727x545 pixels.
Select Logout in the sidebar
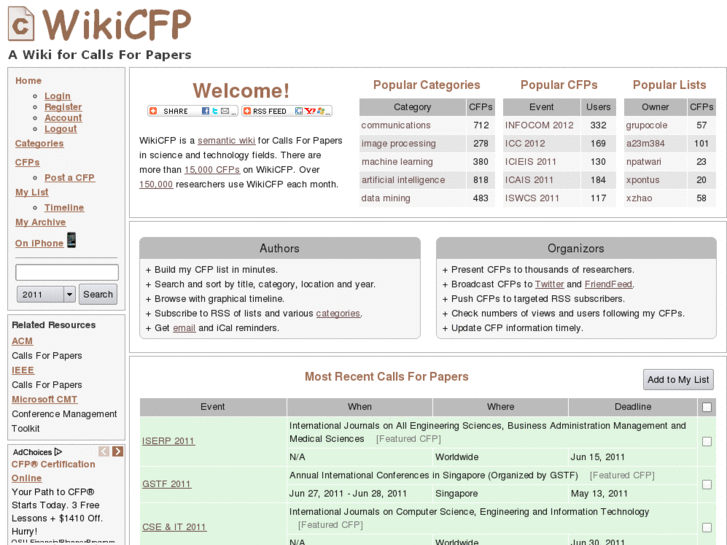coord(60,129)
